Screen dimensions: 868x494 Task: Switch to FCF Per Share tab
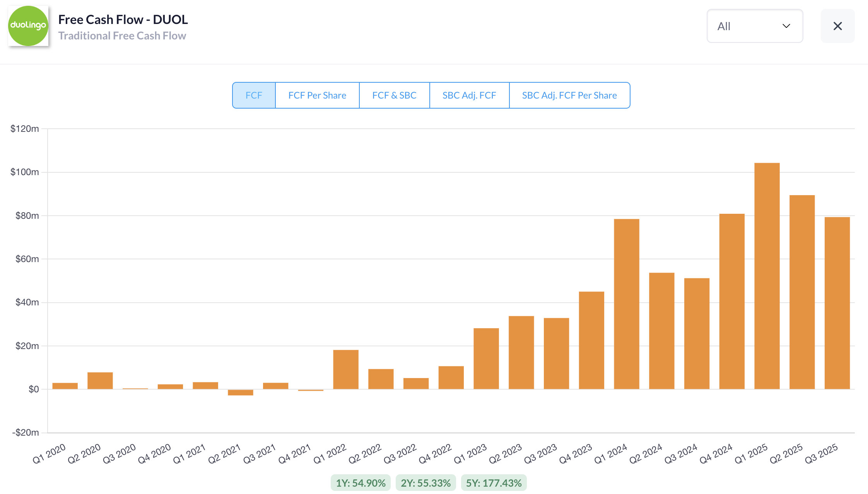pos(317,95)
